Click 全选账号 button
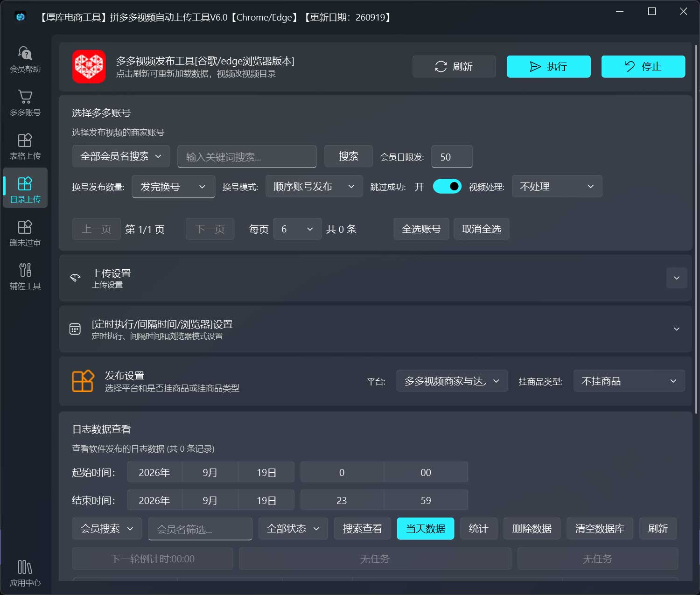The width and height of the screenshot is (700, 595). coord(421,229)
